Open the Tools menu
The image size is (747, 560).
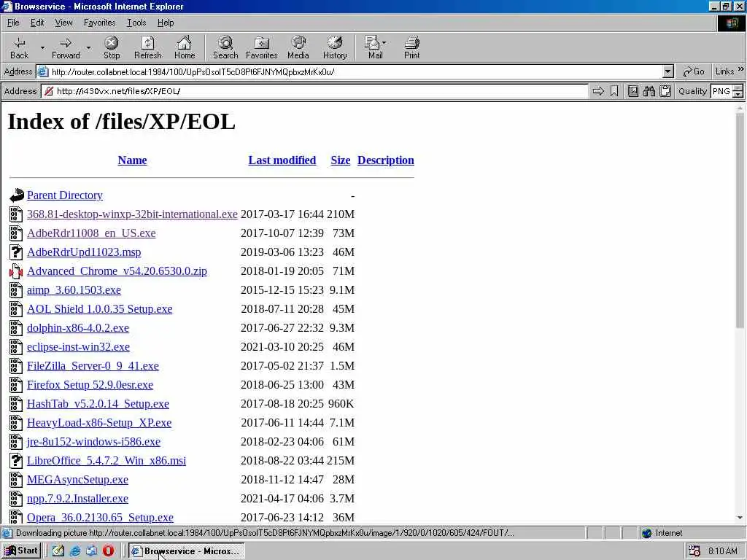coord(136,23)
